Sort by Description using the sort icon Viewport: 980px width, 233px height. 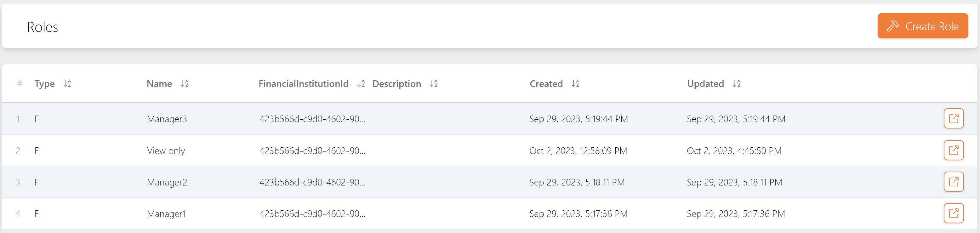point(434,83)
